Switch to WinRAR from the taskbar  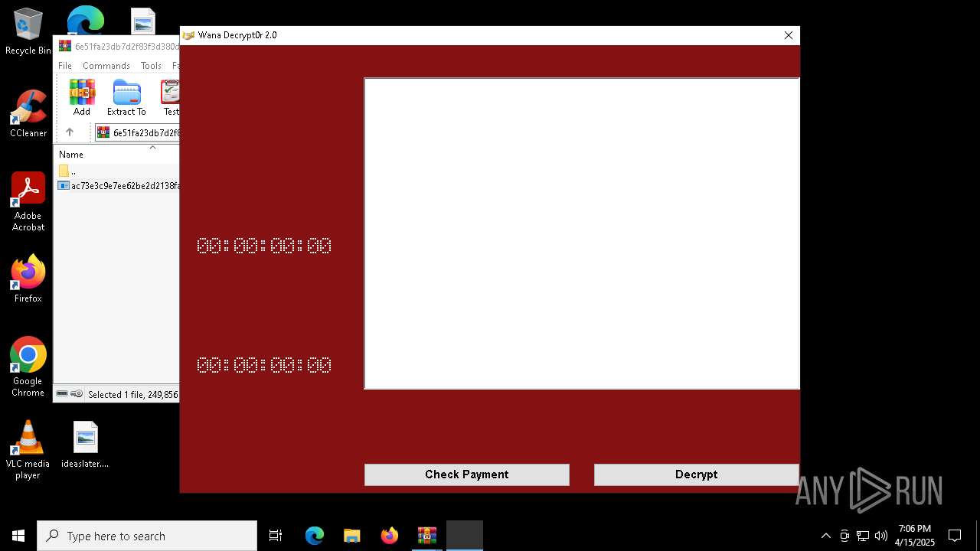click(427, 536)
